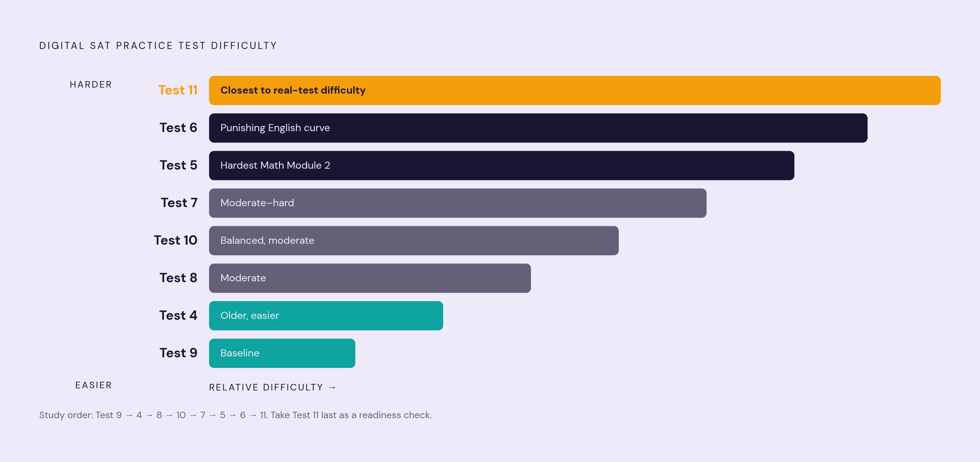Screen dimensions: 980x462
Task: Select the 'Test 6' label
Action: click(x=178, y=128)
